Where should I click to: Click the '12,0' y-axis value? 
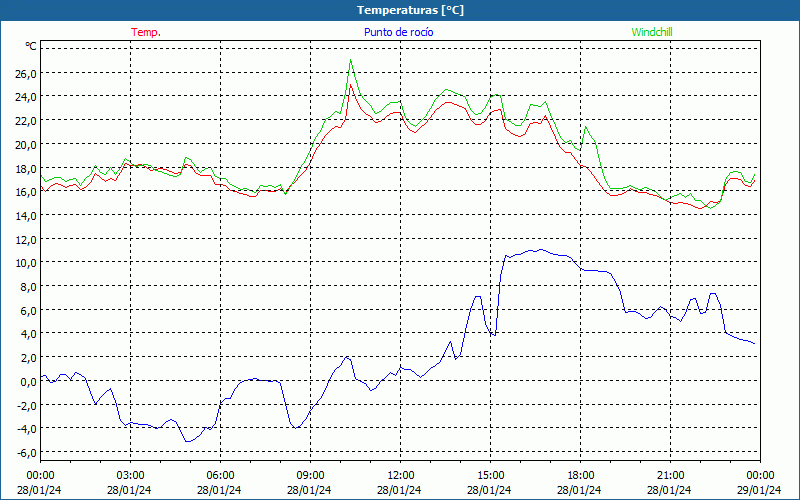click(26, 239)
